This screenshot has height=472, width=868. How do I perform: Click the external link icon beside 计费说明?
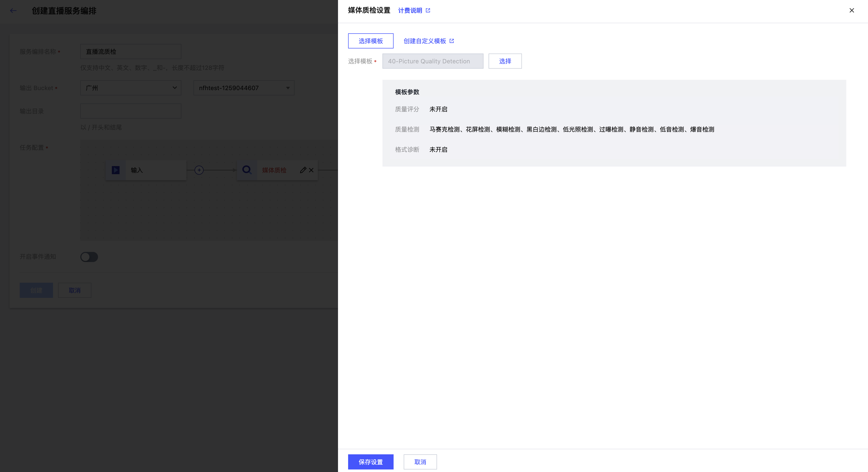tap(428, 10)
